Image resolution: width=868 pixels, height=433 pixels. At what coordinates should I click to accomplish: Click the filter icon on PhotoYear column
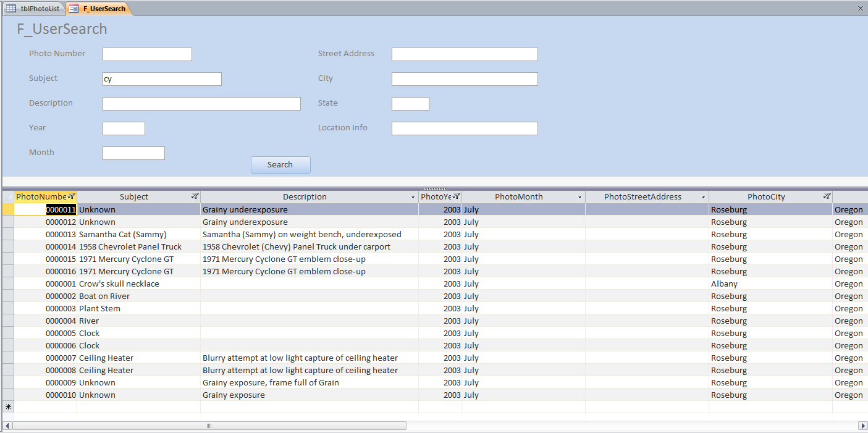click(x=457, y=196)
